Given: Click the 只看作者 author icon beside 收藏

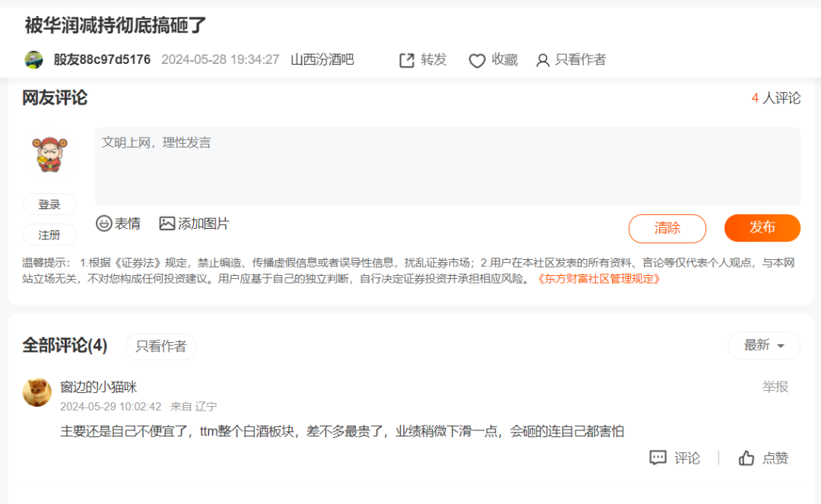Looking at the screenshot, I should (x=542, y=60).
